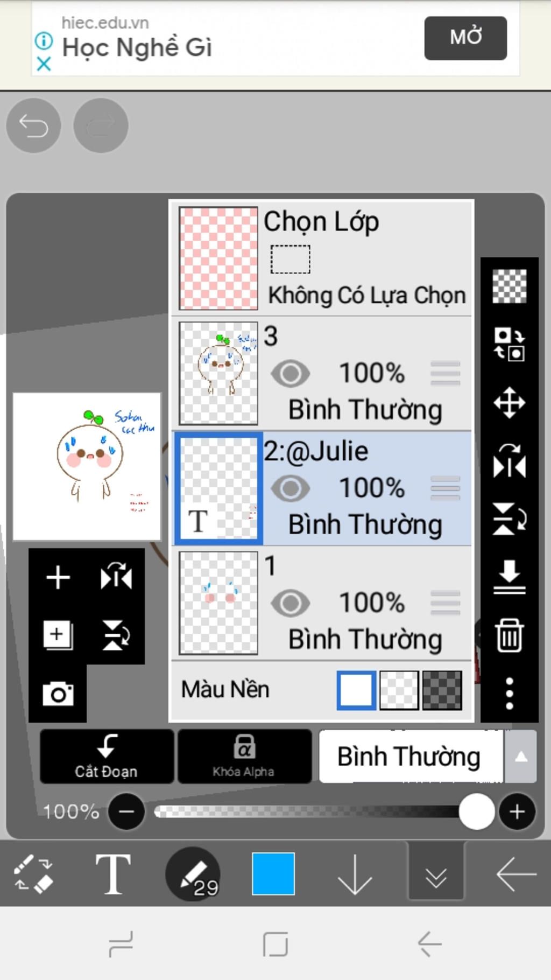Tap the Cắt Đoạn clipping button
The image size is (551, 980).
pyautogui.click(x=107, y=757)
